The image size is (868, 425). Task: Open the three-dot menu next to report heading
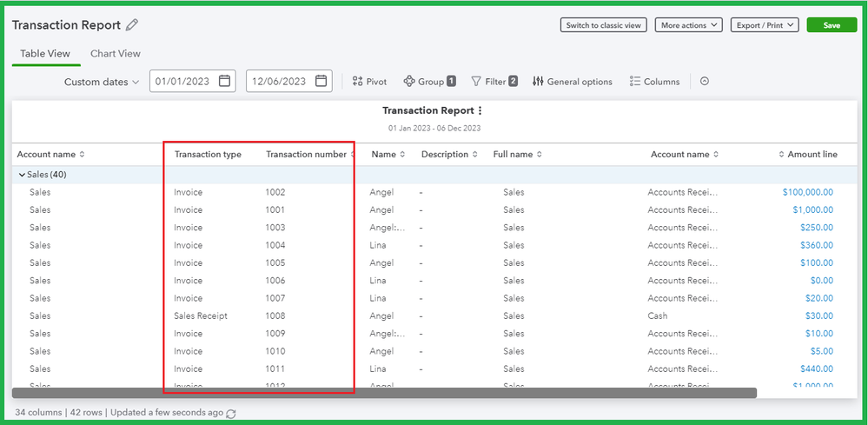pyautogui.click(x=480, y=110)
